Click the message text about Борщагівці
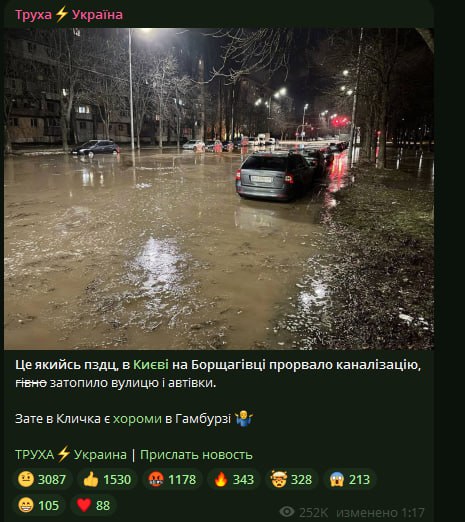This screenshot has height=522, width=465. pyautogui.click(x=218, y=374)
